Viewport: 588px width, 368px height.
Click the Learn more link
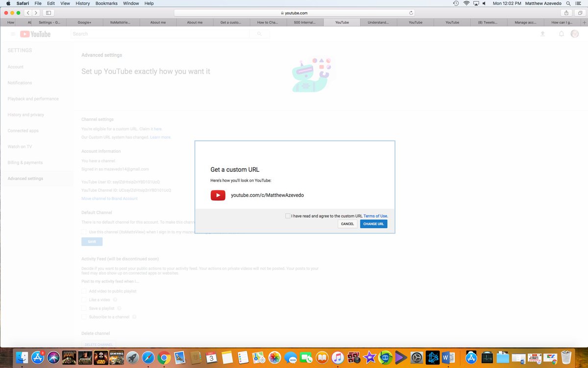(x=160, y=137)
